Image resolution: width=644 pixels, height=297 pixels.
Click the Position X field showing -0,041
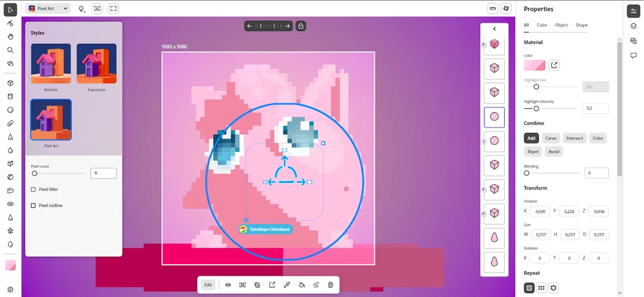tap(540, 211)
